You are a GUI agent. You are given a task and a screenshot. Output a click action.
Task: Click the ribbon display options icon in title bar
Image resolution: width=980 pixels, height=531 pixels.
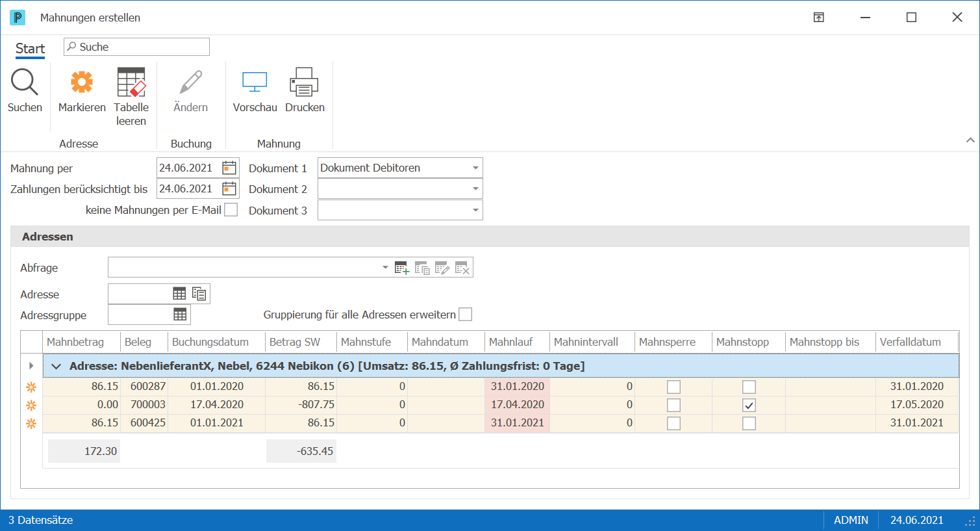coord(819,18)
